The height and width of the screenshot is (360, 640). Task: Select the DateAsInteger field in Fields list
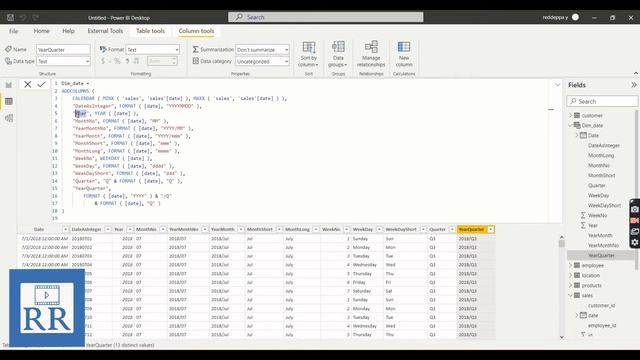tap(604, 145)
